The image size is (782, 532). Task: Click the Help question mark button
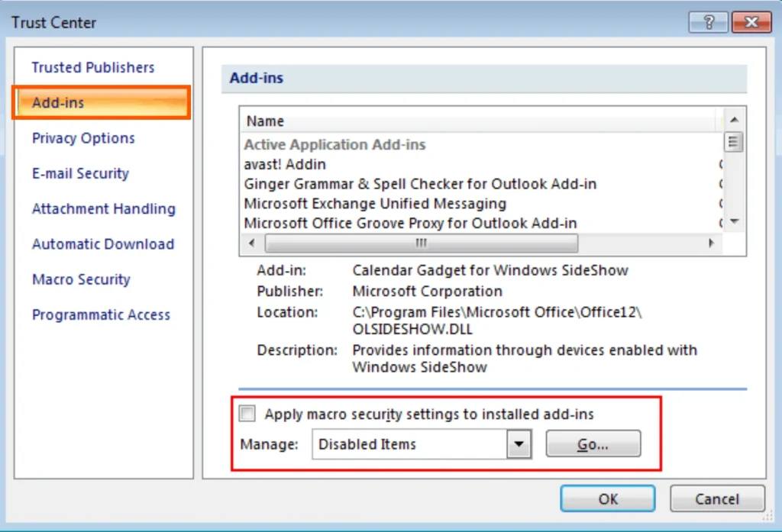coord(707,22)
